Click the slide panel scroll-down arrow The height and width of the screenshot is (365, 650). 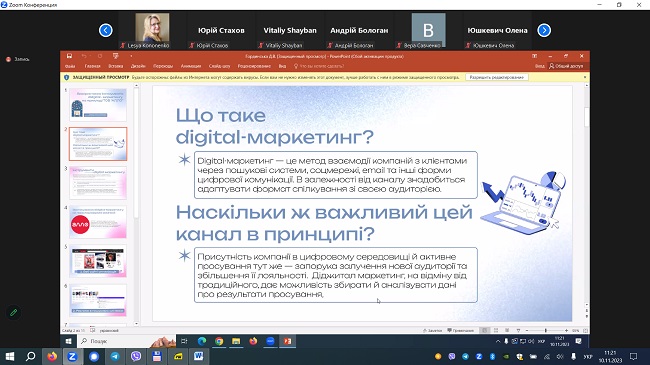click(136, 323)
